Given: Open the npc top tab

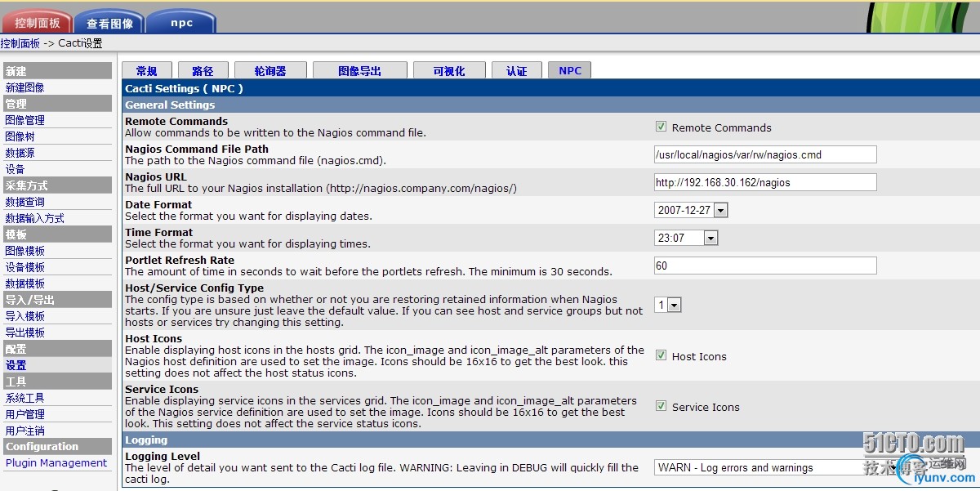Looking at the screenshot, I should coord(181,22).
